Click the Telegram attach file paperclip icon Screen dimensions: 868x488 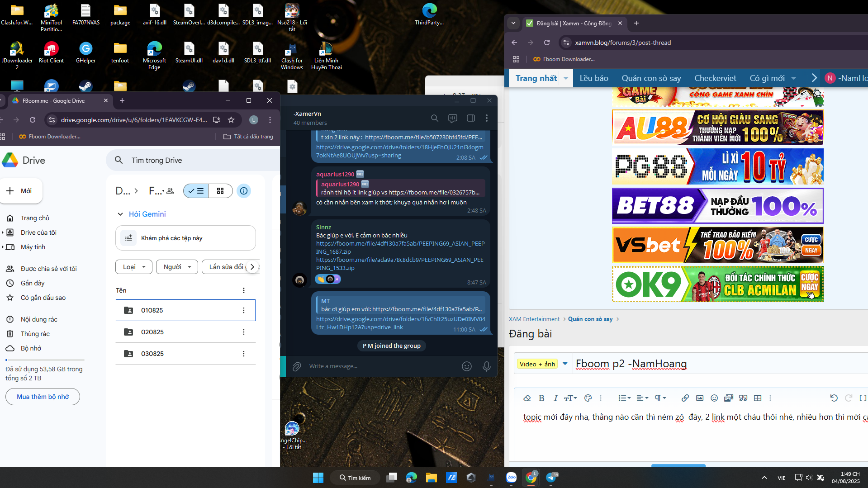tap(297, 366)
